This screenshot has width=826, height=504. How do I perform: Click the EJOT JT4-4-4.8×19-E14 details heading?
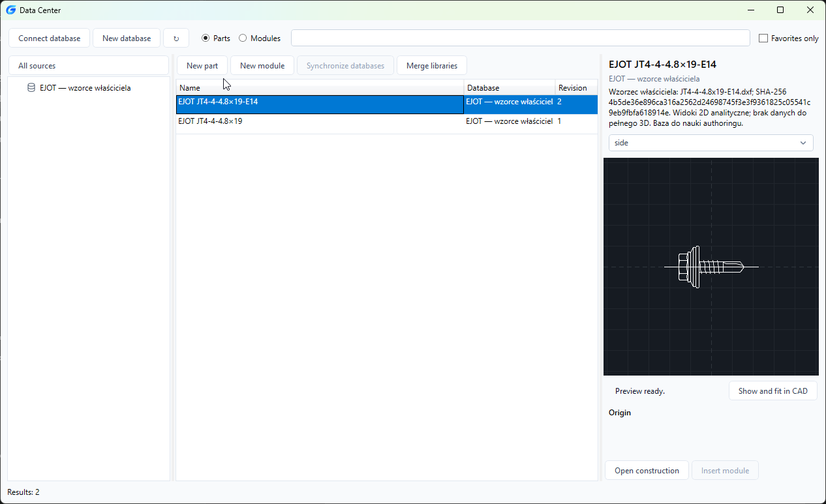click(x=663, y=65)
